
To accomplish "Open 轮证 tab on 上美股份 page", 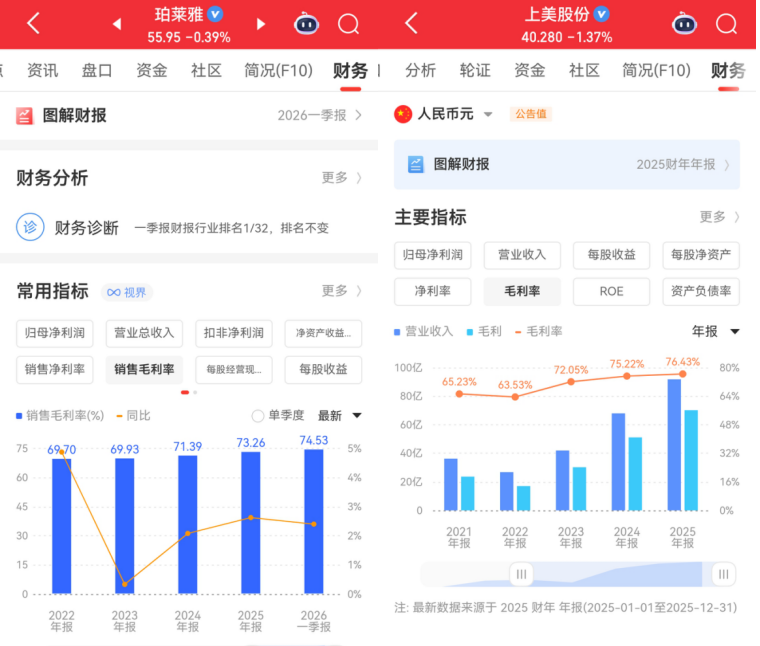I will (x=475, y=70).
